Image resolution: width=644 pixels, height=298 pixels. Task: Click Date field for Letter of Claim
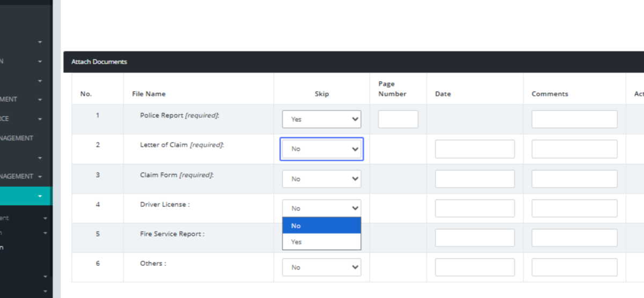[x=474, y=149]
